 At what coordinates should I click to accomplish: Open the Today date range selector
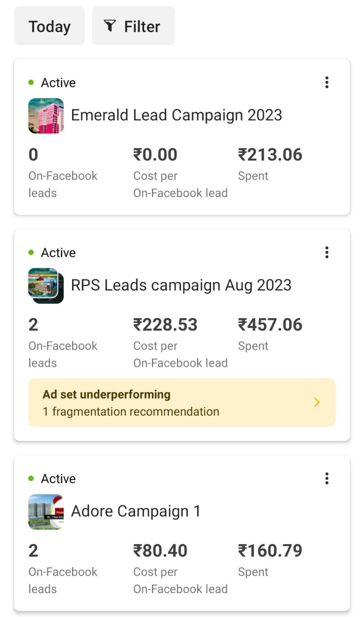point(49,25)
